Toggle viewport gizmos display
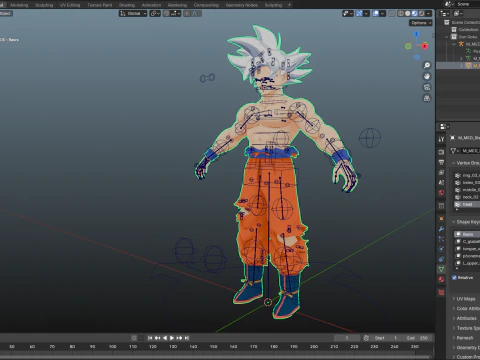 tap(359, 13)
